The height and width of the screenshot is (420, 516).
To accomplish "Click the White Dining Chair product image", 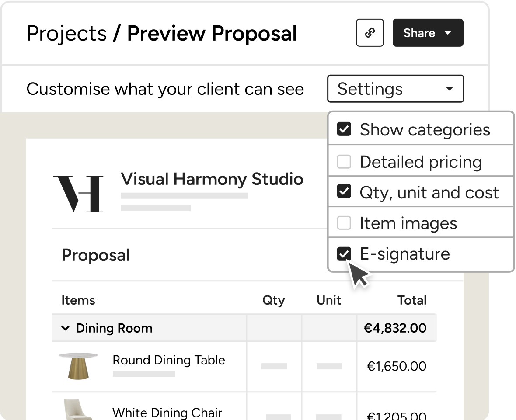I will coord(77,409).
